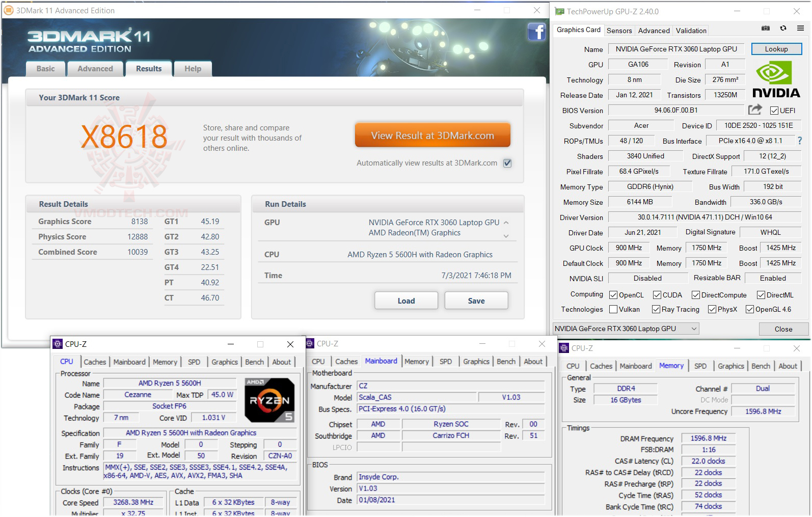Click the Lookup button in GPU-Z
Screen dimensions: 812x517
pos(776,49)
